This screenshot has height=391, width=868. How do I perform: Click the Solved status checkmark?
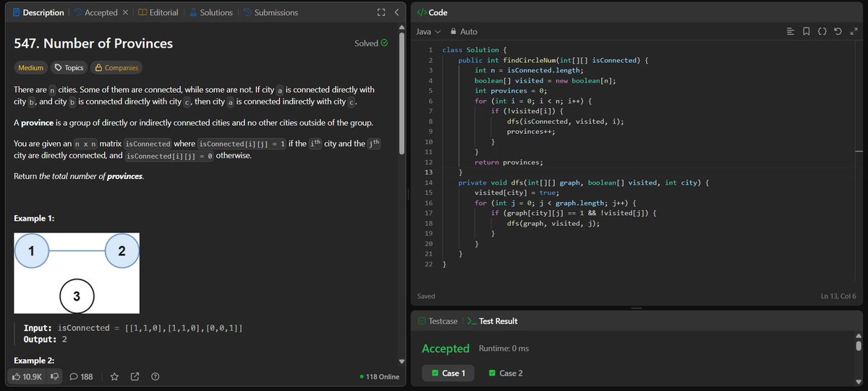tap(384, 43)
